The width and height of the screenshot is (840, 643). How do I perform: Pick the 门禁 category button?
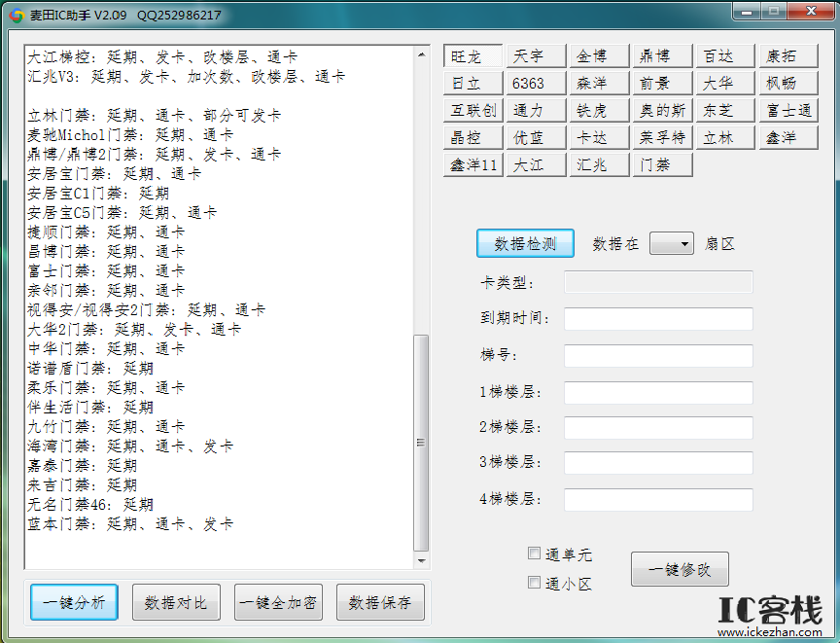tap(661, 165)
